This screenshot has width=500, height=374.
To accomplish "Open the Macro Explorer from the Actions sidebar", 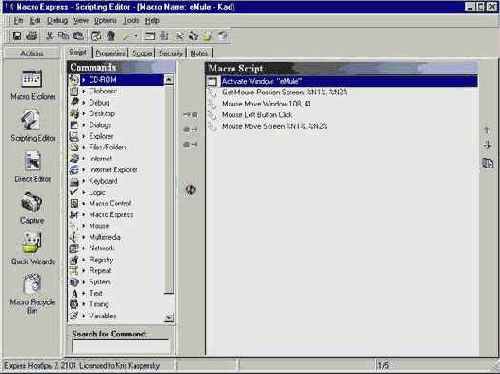I will (x=32, y=85).
